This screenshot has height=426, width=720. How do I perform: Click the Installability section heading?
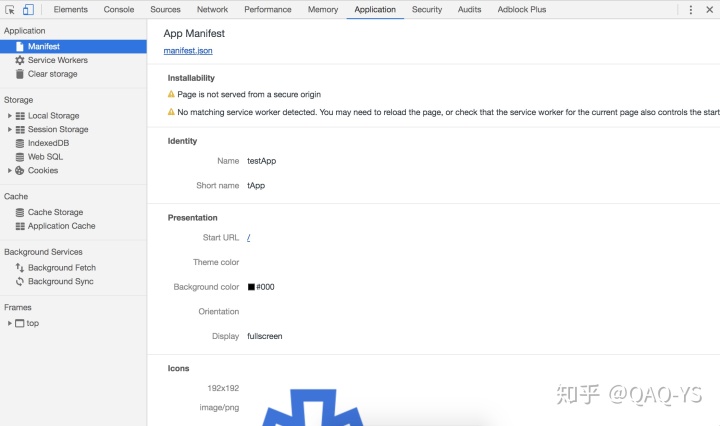pyautogui.click(x=191, y=78)
